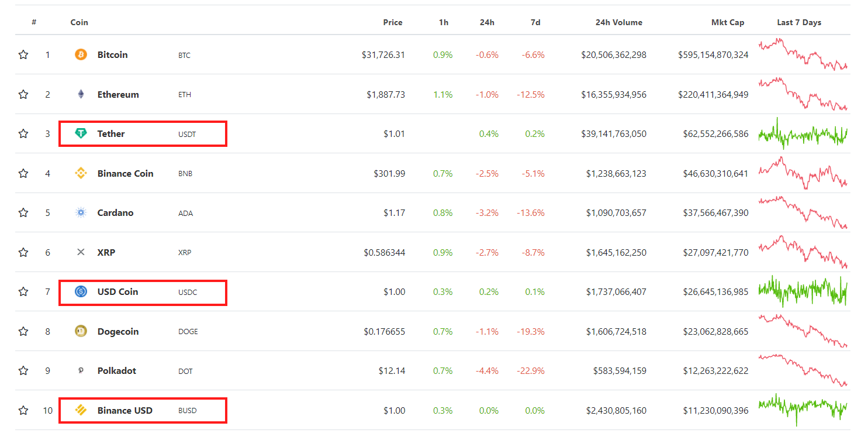Click the XRP coin logo
Screen dimensions: 868x433
(81, 252)
